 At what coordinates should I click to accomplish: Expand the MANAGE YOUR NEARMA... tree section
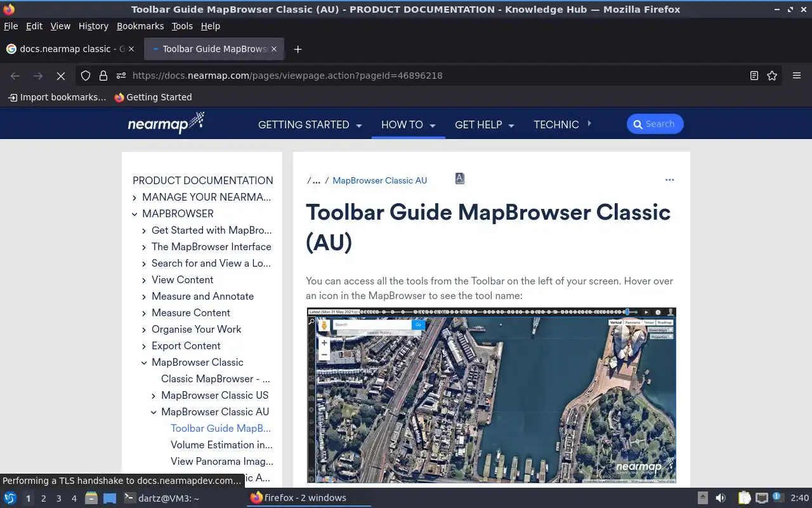134,197
